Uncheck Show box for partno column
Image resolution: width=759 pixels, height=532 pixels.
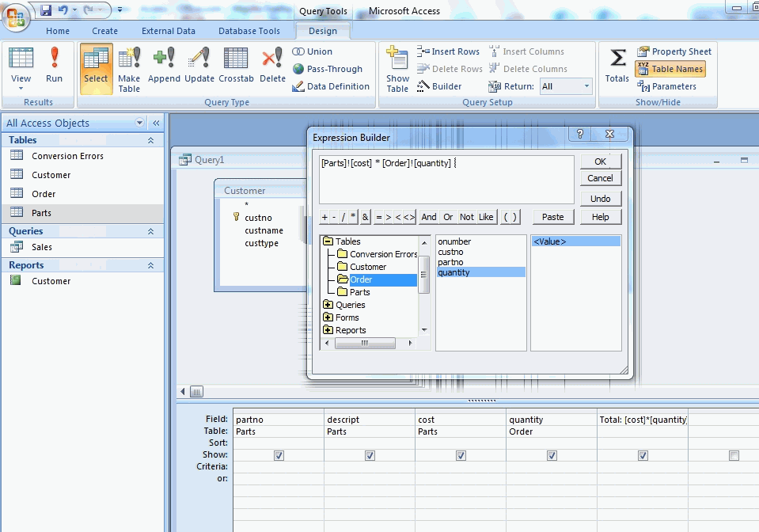[x=279, y=455]
